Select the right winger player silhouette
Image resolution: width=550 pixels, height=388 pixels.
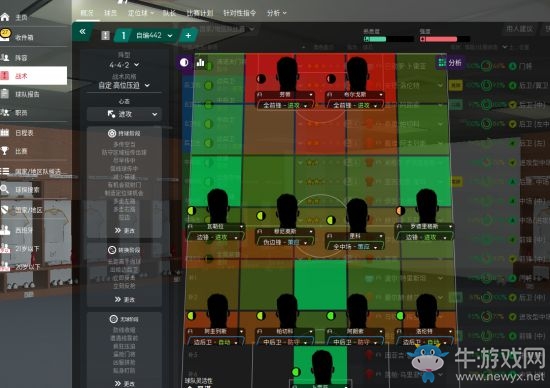pyautogui.click(x=427, y=206)
